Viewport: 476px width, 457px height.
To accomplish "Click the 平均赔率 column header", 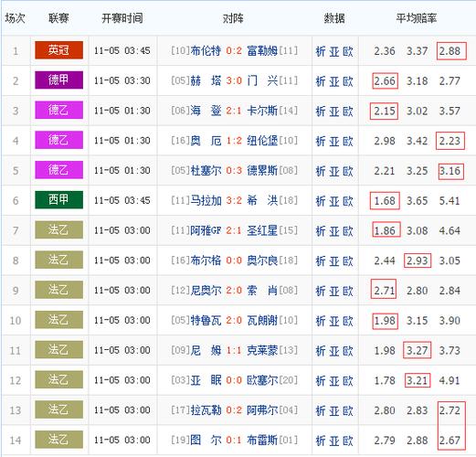I will [417, 18].
